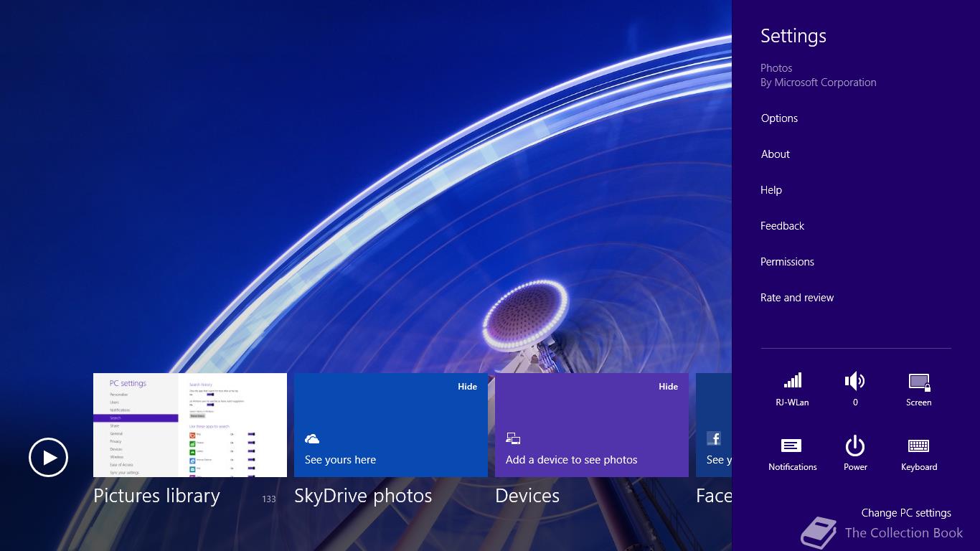The image size is (980, 551).
Task: Open Feedback in Settings
Action: click(782, 226)
